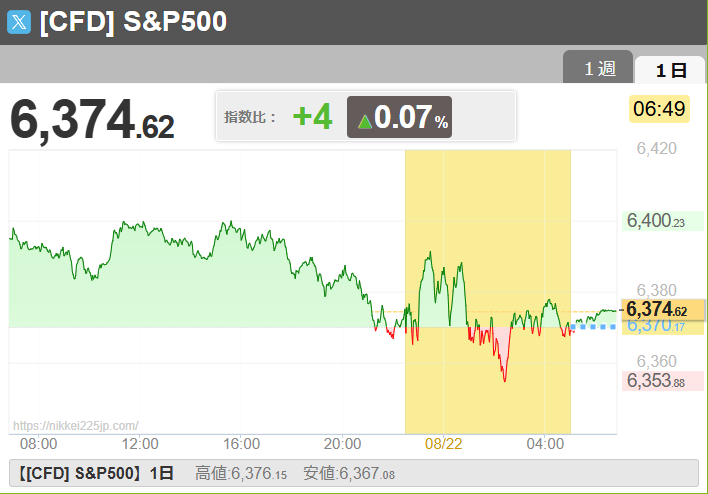Click the +4 index difference value
708x494 pixels.
pos(313,117)
